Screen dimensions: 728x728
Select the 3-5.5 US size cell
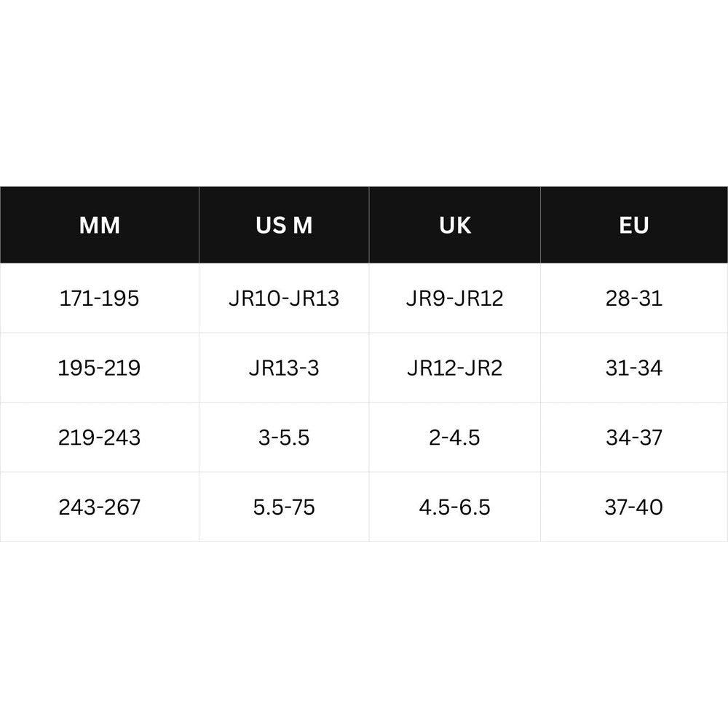284,438
